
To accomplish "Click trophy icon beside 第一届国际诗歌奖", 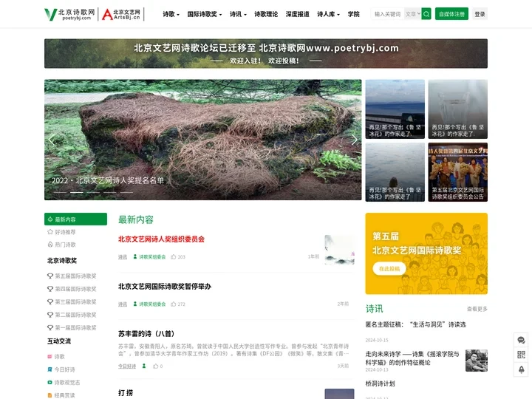I will (x=50, y=327).
